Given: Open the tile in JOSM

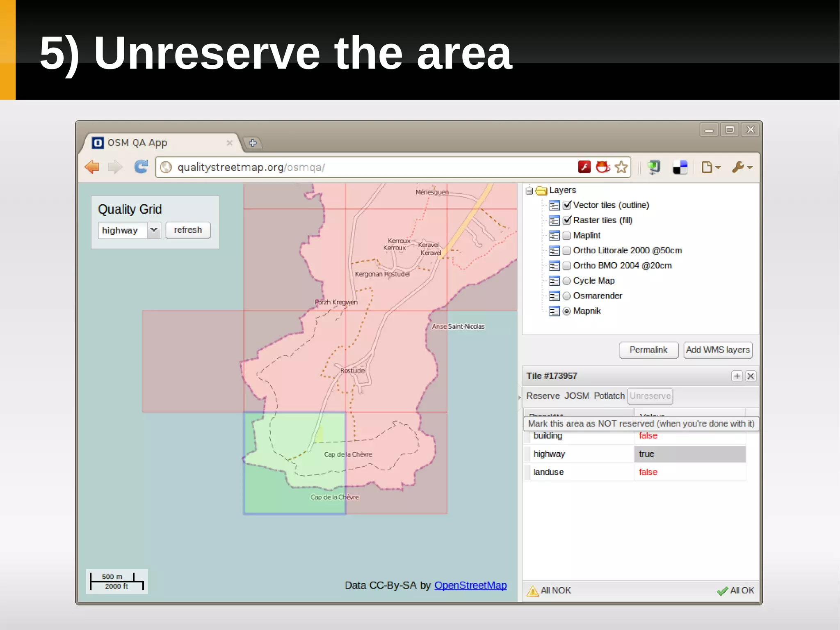Looking at the screenshot, I should point(577,396).
